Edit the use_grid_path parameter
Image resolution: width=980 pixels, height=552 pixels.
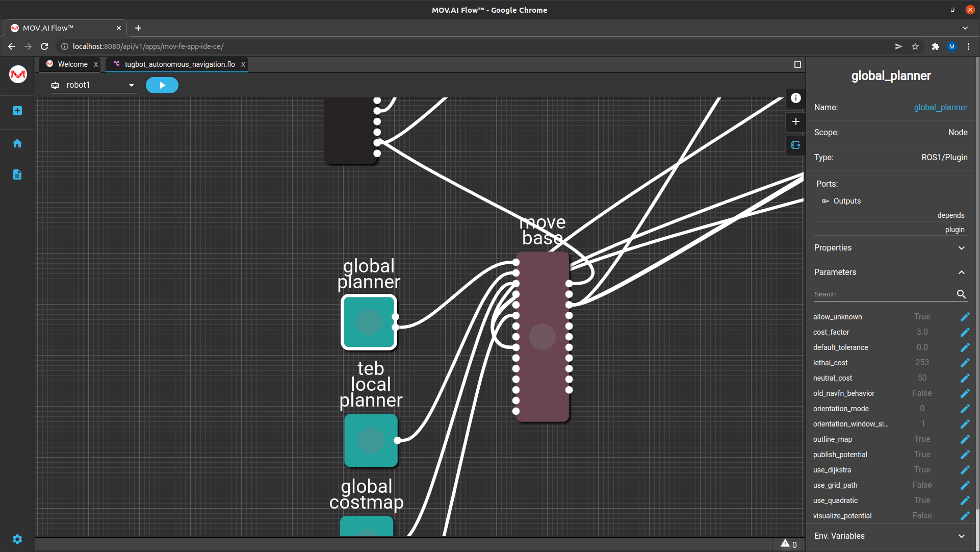(x=965, y=485)
